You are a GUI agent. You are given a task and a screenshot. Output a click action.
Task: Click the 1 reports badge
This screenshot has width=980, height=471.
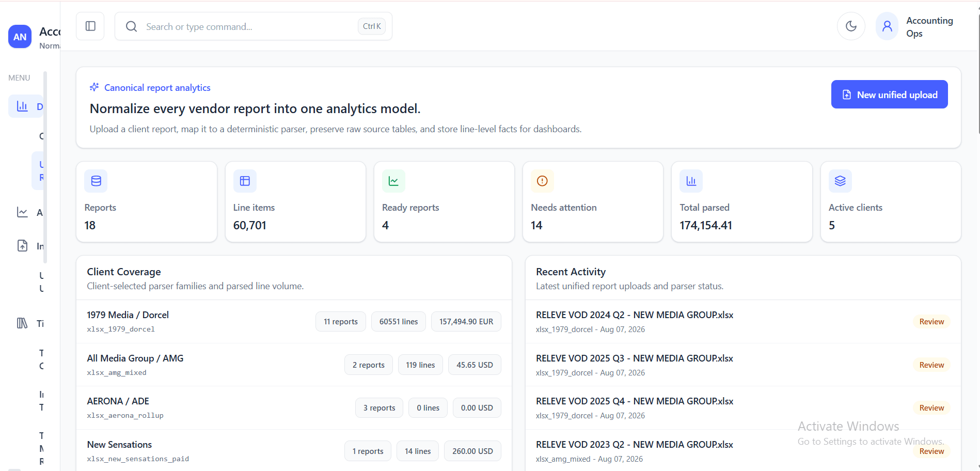pyautogui.click(x=368, y=451)
